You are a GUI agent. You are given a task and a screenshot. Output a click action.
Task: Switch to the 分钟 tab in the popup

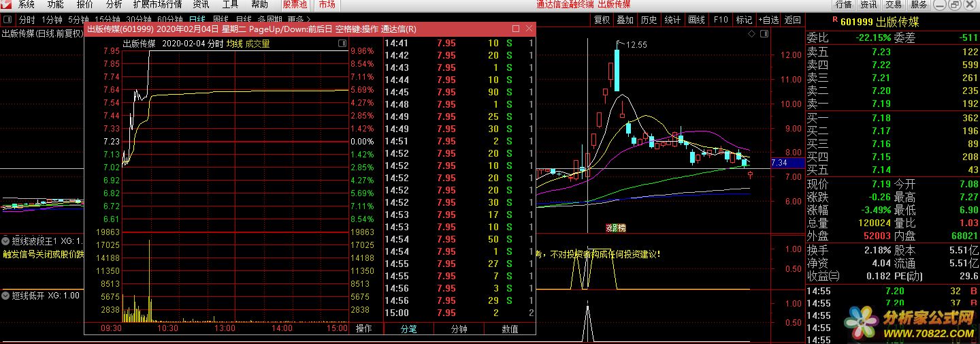[x=459, y=329]
